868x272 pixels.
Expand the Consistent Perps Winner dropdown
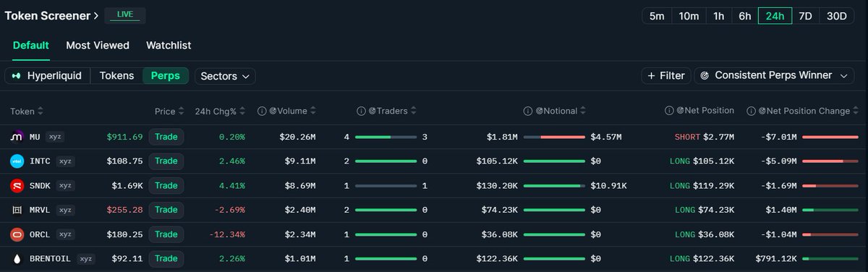(773, 75)
